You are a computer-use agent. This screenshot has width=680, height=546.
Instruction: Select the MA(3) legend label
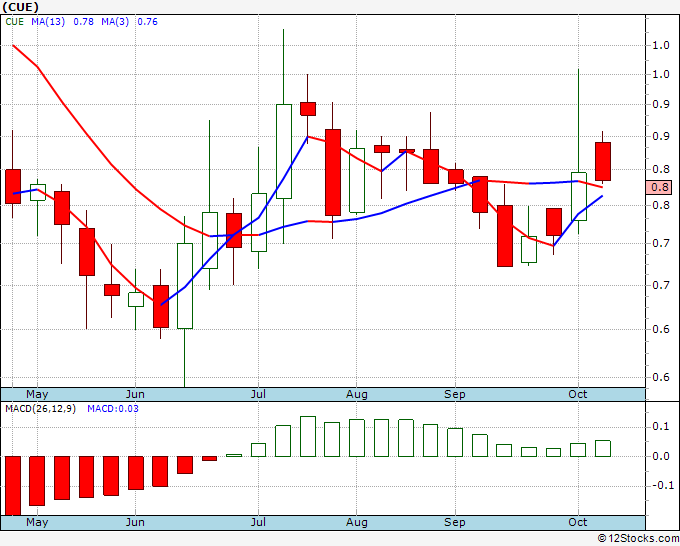[x=115, y=22]
